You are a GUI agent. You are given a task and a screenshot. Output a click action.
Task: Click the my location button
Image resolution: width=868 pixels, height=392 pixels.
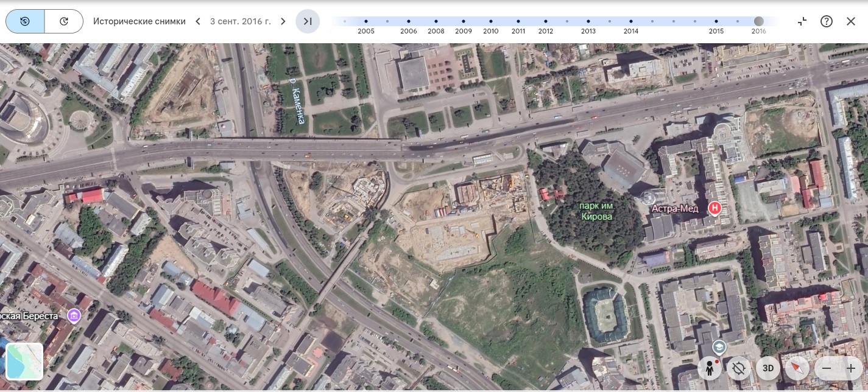739,368
